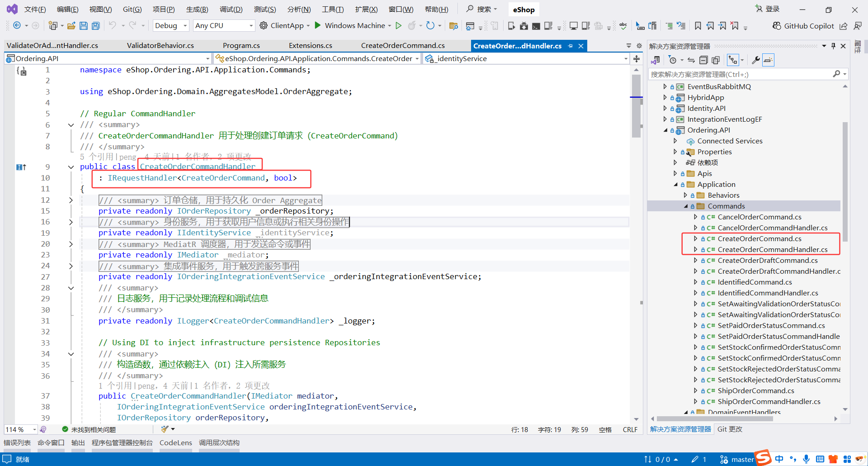Go to the next bookmark

(722, 26)
